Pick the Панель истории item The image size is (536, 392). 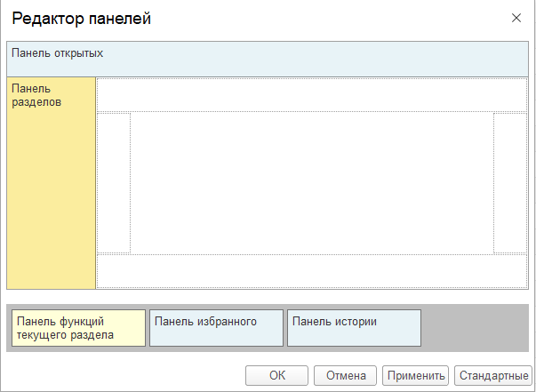pos(354,328)
